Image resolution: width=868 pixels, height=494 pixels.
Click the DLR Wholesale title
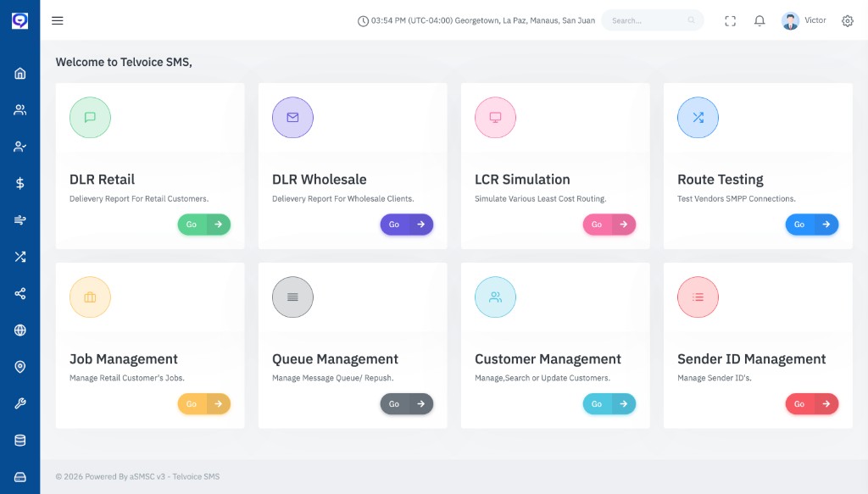pos(320,180)
